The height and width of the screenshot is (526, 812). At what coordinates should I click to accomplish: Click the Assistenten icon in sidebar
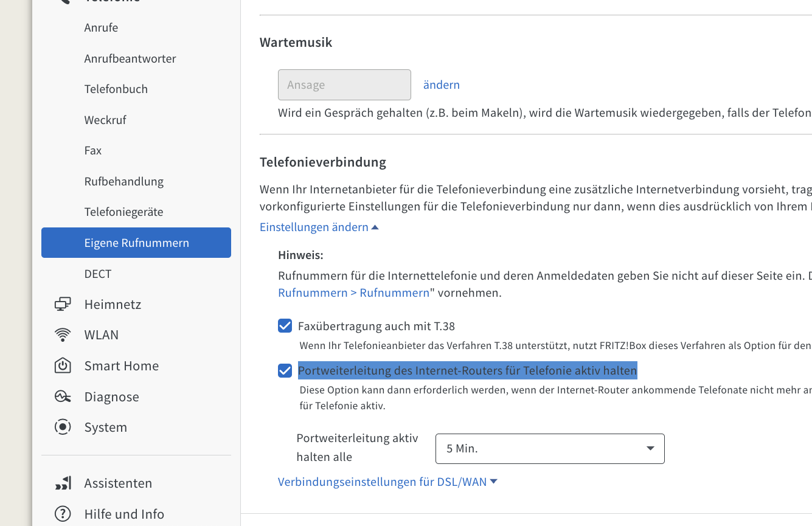[63, 483]
